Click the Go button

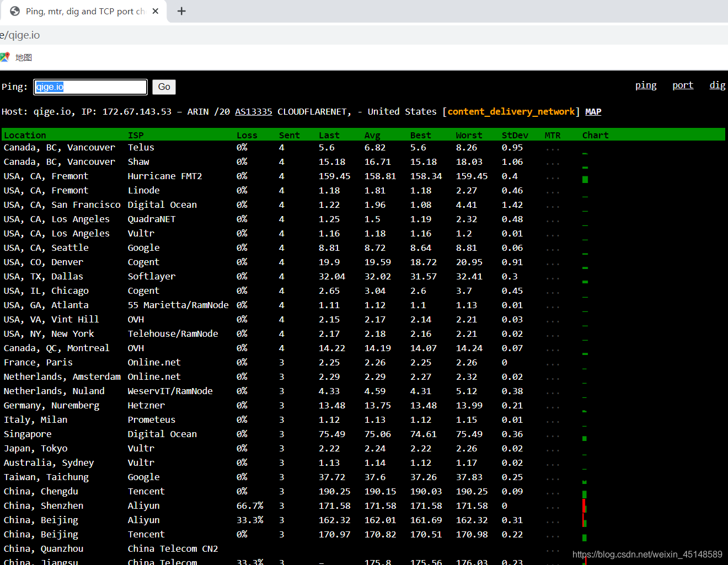click(x=164, y=87)
